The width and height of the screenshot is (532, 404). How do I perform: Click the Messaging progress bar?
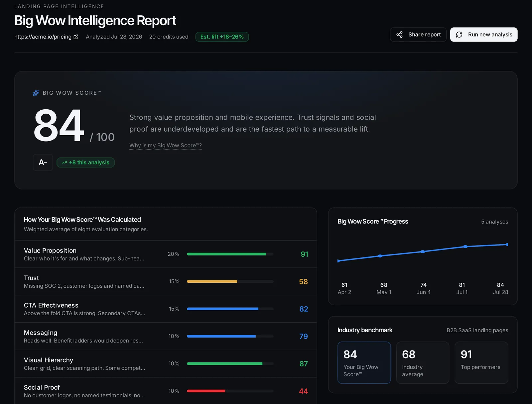click(x=230, y=336)
